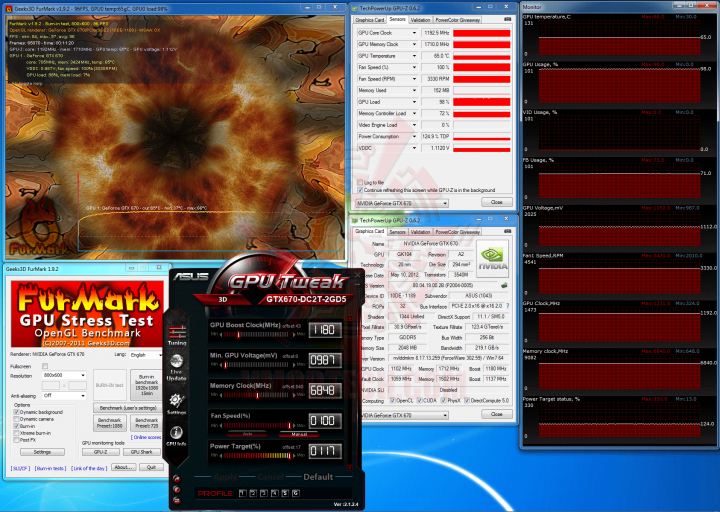Toggle the Burn-in checkbox in FurMark
720x512 pixels.
tap(17, 426)
